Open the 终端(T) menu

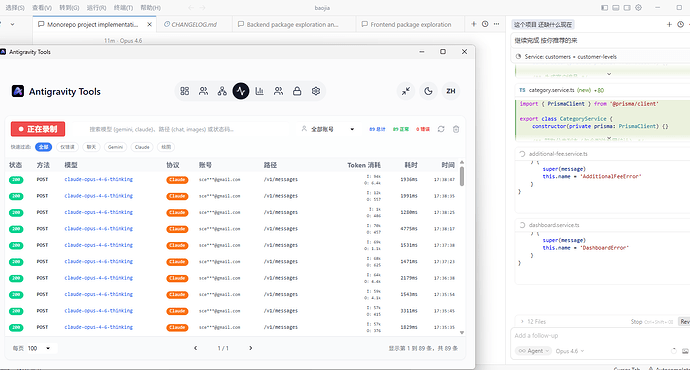click(x=123, y=7)
